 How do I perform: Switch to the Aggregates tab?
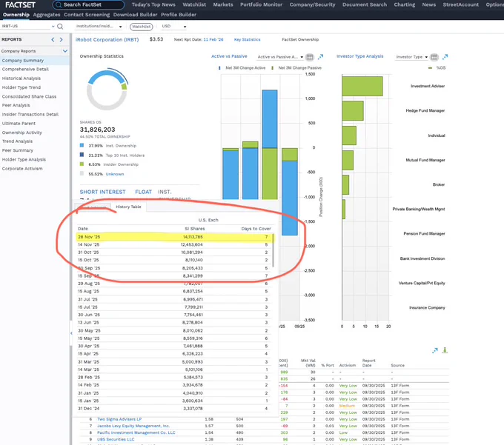coord(47,15)
